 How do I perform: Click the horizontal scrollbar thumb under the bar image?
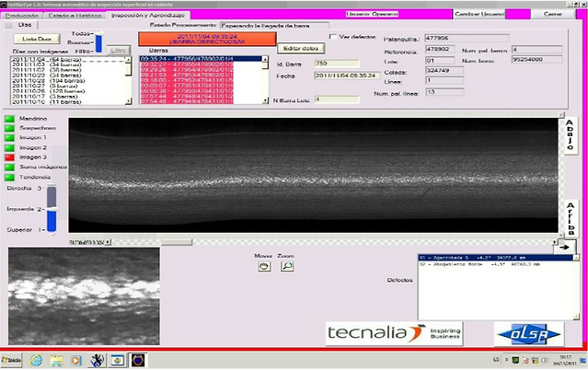177,243
